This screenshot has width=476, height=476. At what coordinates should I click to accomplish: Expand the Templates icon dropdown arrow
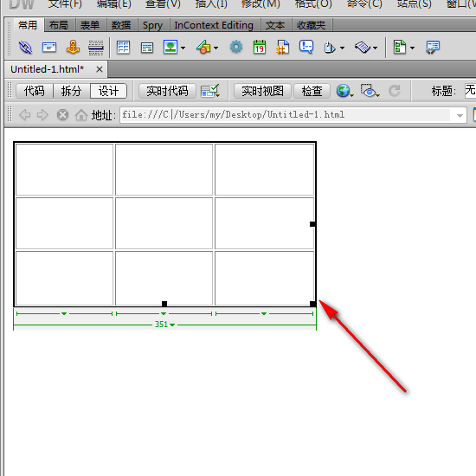412,48
